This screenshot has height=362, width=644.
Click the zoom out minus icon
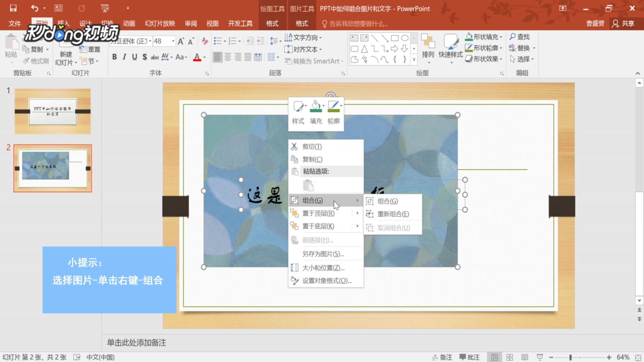(x=551, y=357)
